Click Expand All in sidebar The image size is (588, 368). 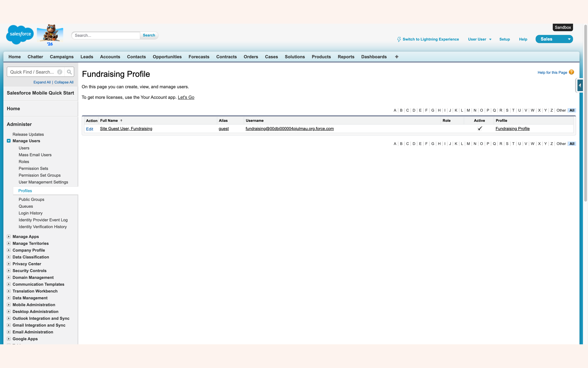[x=42, y=82]
